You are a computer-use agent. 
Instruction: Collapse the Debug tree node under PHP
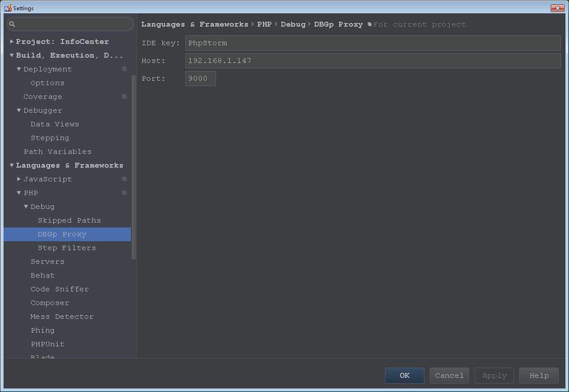(26, 207)
